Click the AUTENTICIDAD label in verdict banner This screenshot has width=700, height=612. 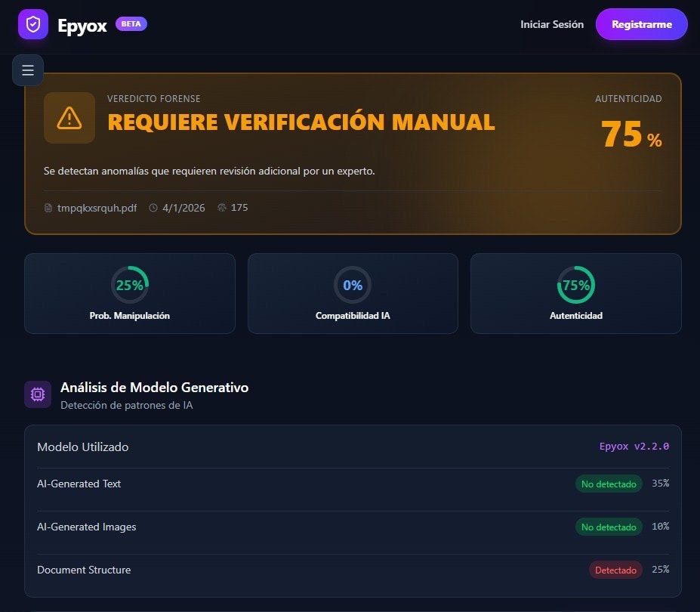coord(628,99)
